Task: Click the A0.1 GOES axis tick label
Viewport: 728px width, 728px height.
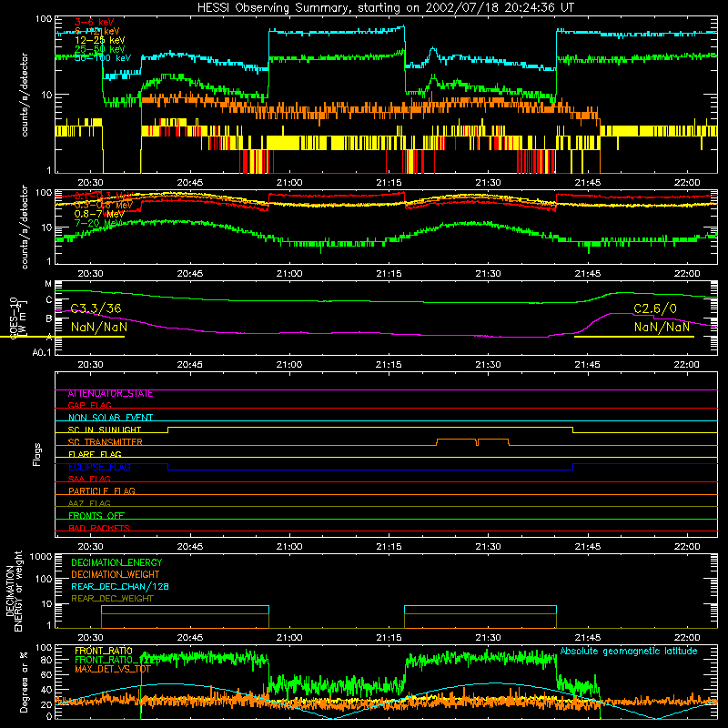Action: (x=41, y=353)
